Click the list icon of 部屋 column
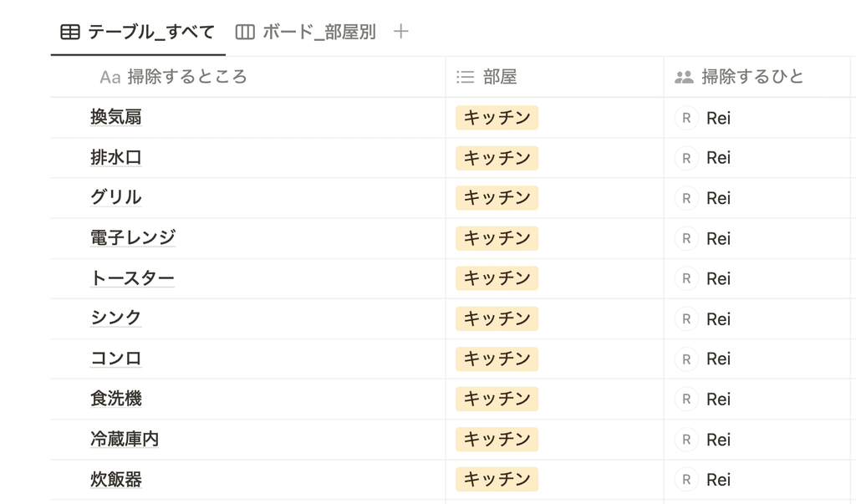The image size is (856, 504). [x=465, y=77]
